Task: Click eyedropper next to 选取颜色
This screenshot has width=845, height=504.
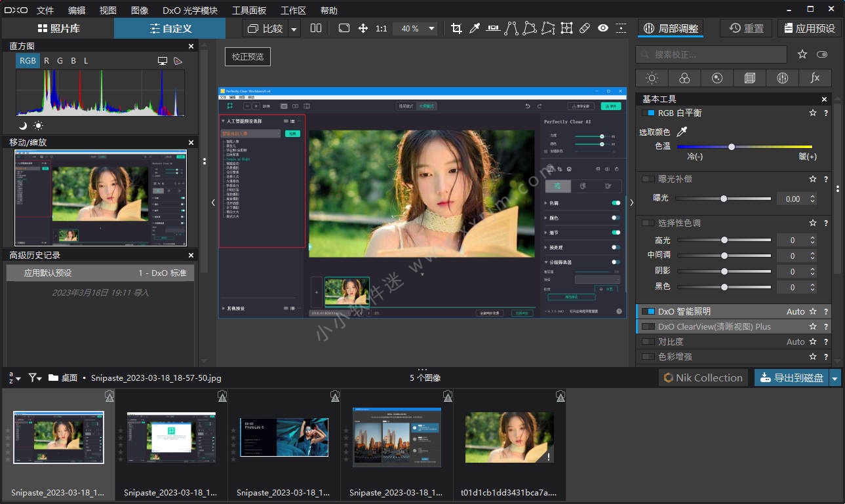Action: [x=681, y=132]
